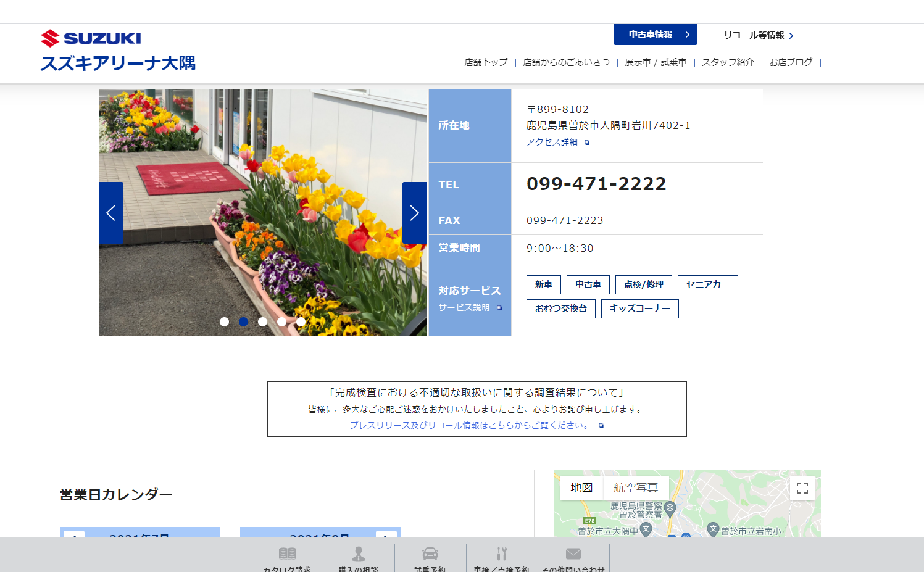Screen dimensions: 924x572
Task: Select 展示車 / 試乗車 menu item
Action: (x=656, y=62)
